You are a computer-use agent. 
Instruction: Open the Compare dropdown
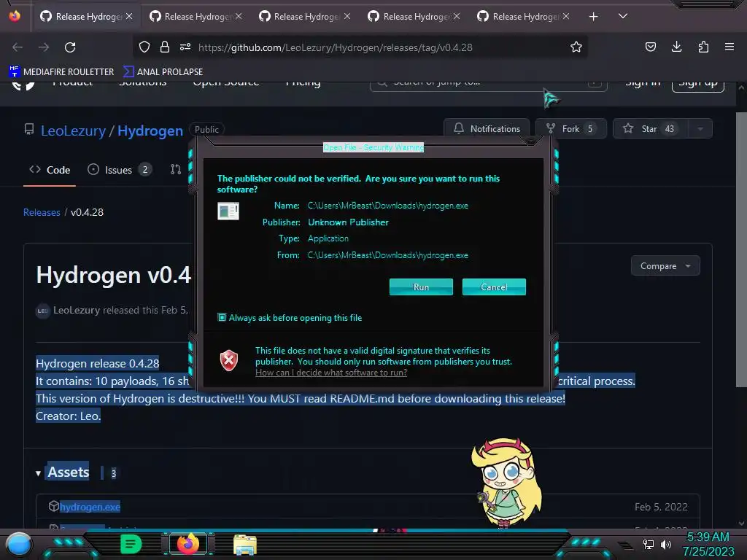[665, 265]
